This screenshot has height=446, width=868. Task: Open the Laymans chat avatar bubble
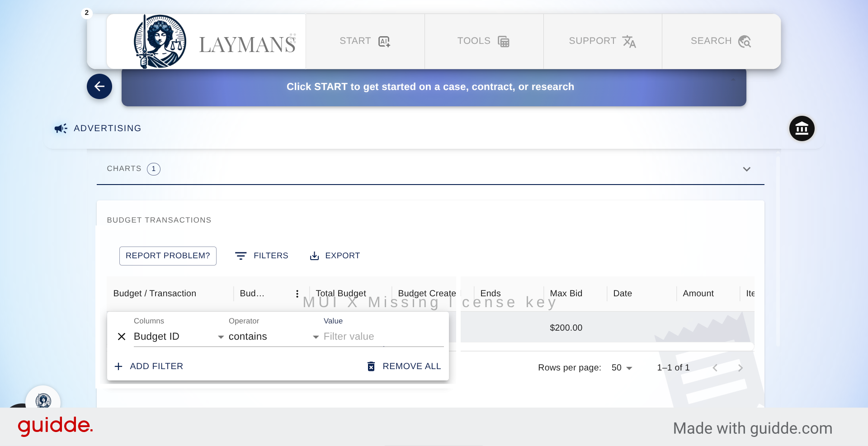(x=43, y=400)
